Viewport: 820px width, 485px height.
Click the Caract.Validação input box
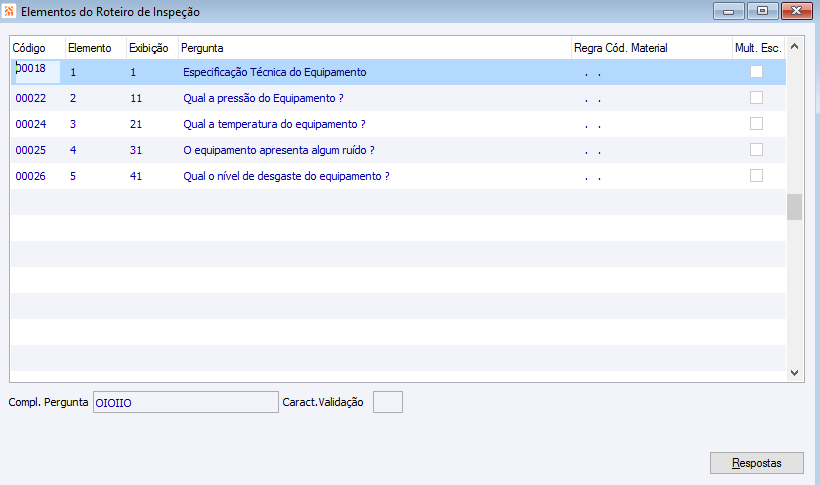coord(388,402)
